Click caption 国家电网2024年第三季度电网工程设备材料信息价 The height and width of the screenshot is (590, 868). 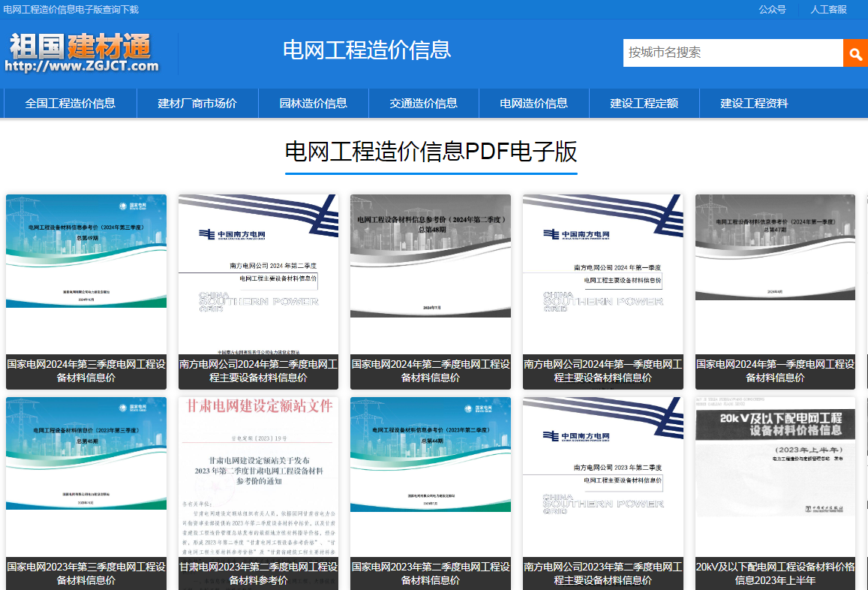(x=86, y=371)
